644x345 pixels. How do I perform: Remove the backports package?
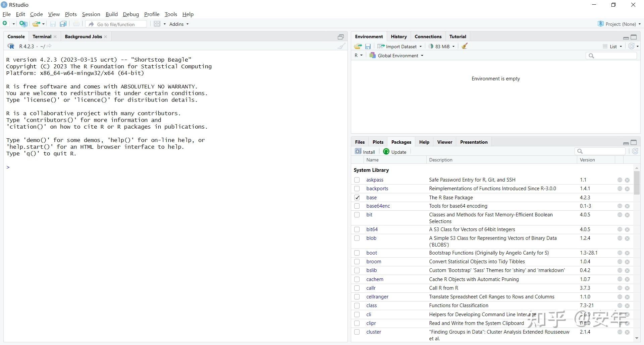coord(627,189)
